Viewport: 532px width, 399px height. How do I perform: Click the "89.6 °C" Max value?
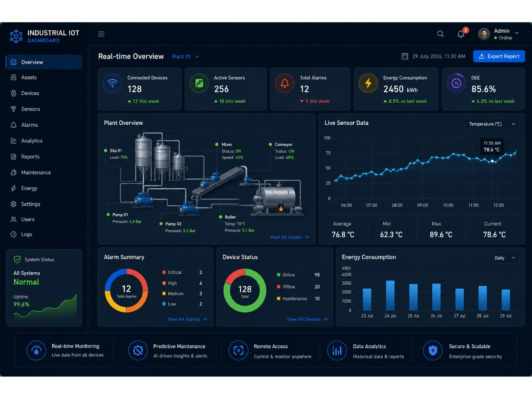(x=441, y=234)
